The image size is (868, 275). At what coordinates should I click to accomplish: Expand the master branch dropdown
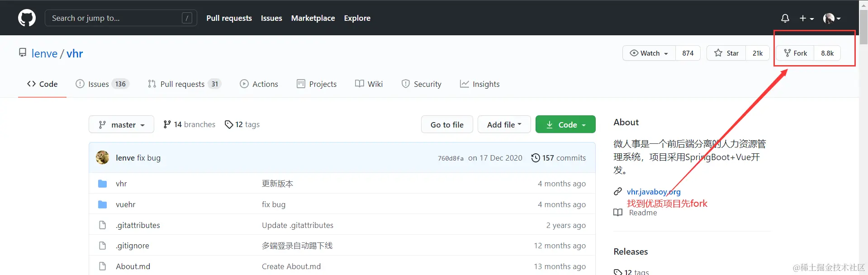pos(121,124)
